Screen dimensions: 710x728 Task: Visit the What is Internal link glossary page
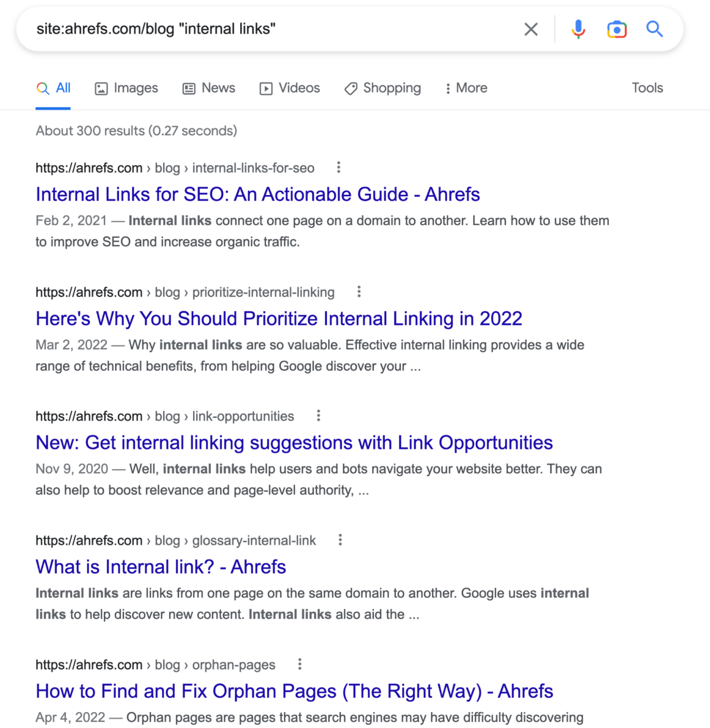click(x=160, y=567)
